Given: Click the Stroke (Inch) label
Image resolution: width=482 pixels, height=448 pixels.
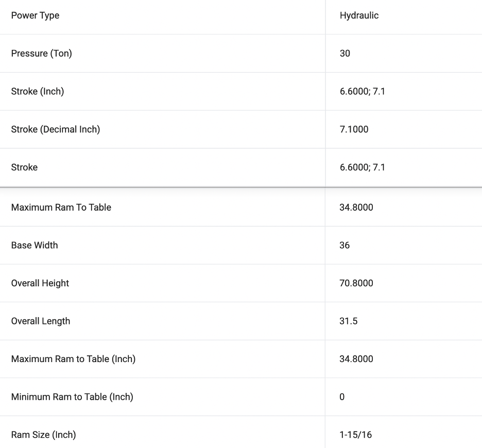Looking at the screenshot, I should point(38,92).
